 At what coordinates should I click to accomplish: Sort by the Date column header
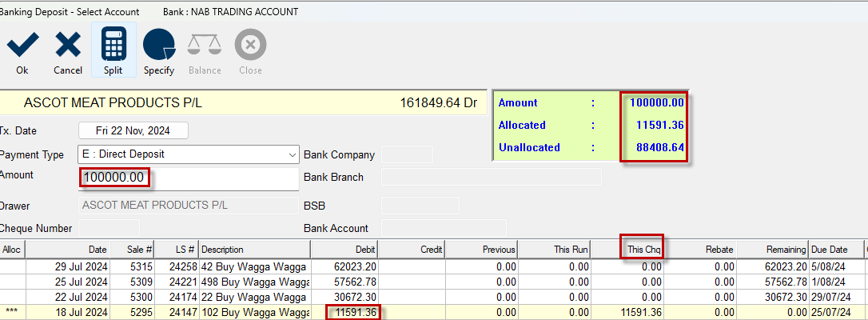68,250
